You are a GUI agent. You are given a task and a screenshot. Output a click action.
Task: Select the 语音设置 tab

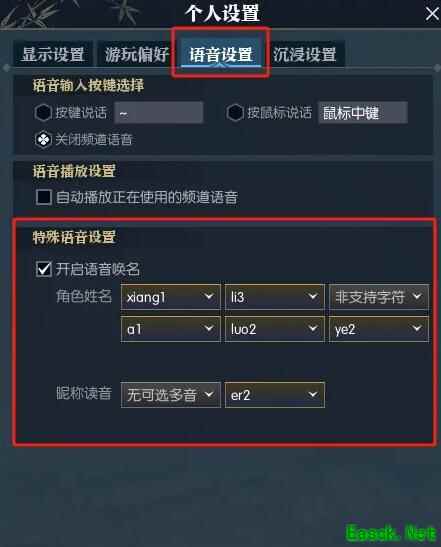220,54
